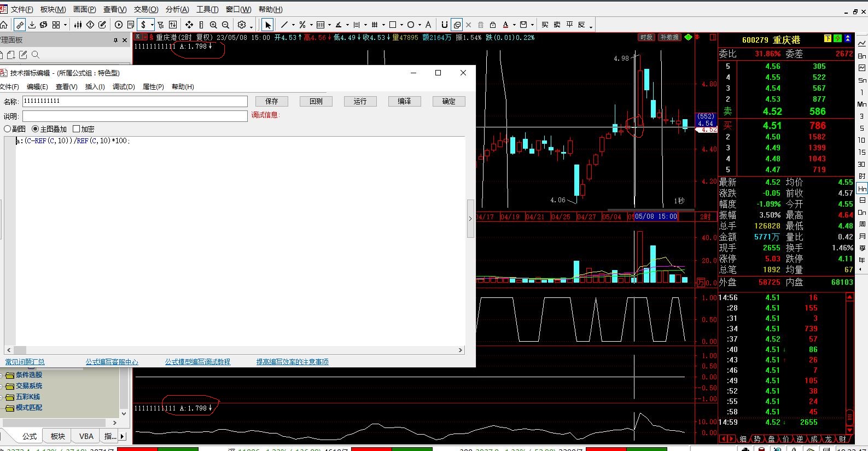Click the zoom in magnifier toolbar icon

(213, 25)
